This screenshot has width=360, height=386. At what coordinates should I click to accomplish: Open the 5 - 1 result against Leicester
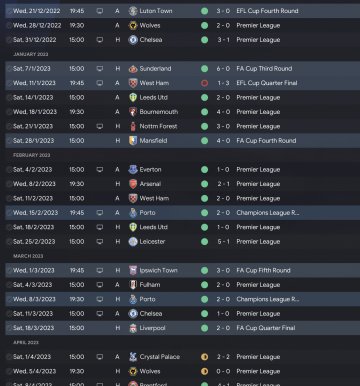(223, 242)
